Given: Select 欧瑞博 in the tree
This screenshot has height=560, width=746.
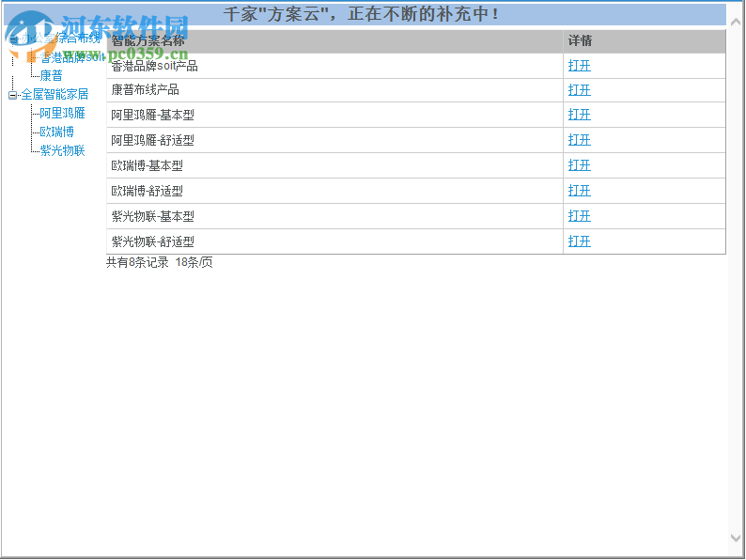Looking at the screenshot, I should (x=56, y=132).
